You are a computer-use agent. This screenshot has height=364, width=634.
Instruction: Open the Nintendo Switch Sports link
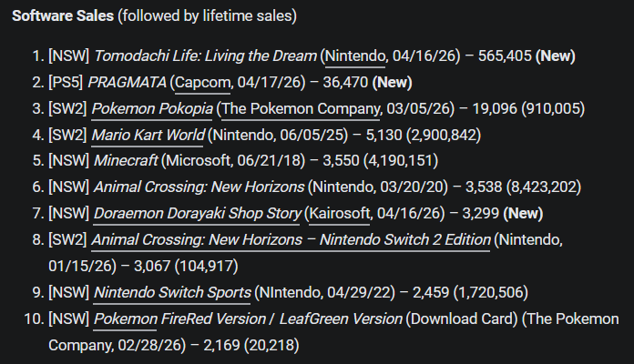click(172, 293)
